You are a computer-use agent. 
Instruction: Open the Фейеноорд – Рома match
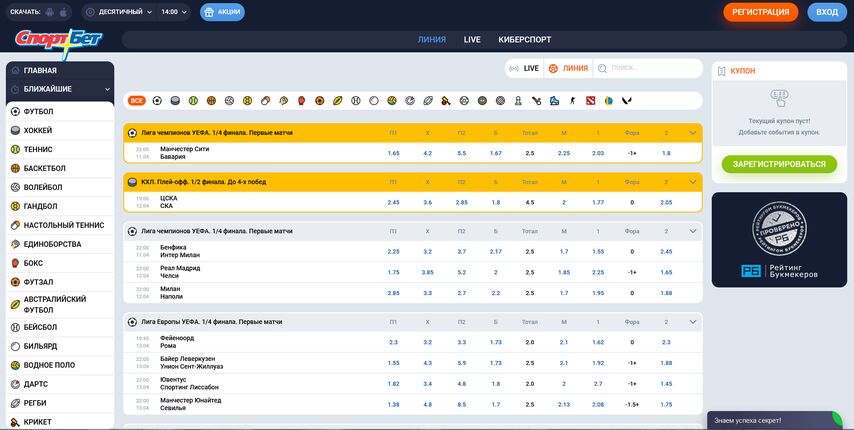coord(177,342)
